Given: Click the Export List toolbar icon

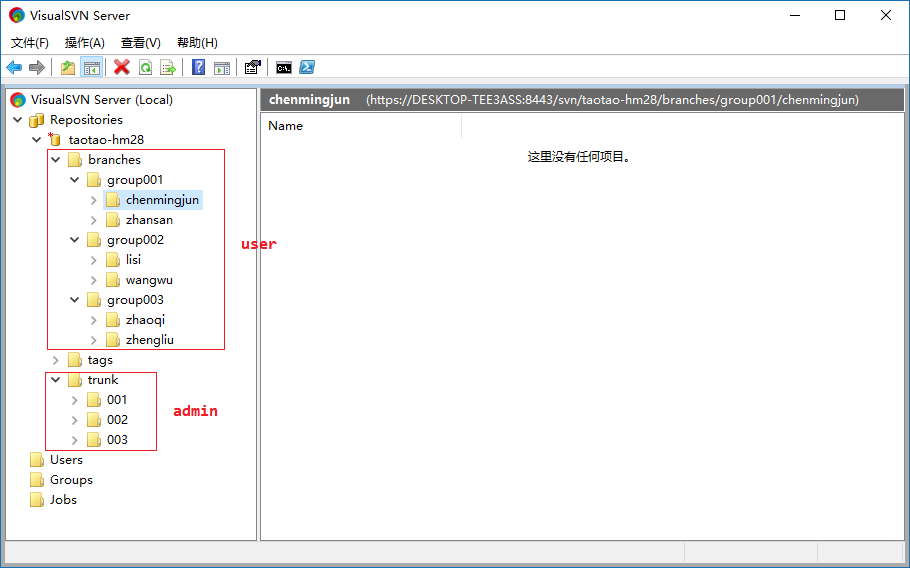Looking at the screenshot, I should (x=168, y=67).
